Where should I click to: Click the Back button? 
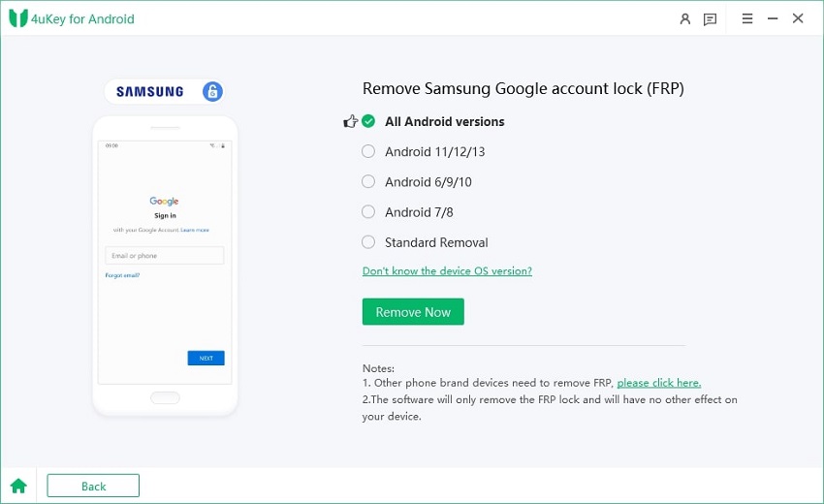pos(93,486)
